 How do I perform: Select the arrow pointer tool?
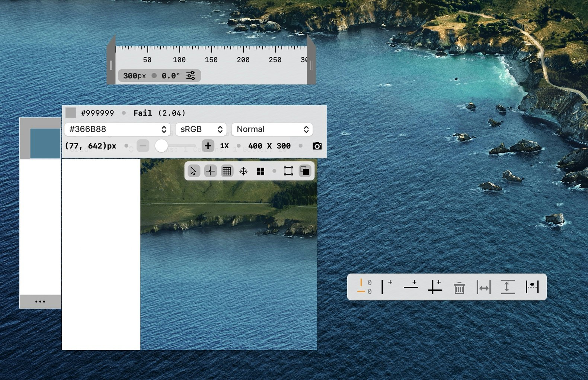click(194, 171)
